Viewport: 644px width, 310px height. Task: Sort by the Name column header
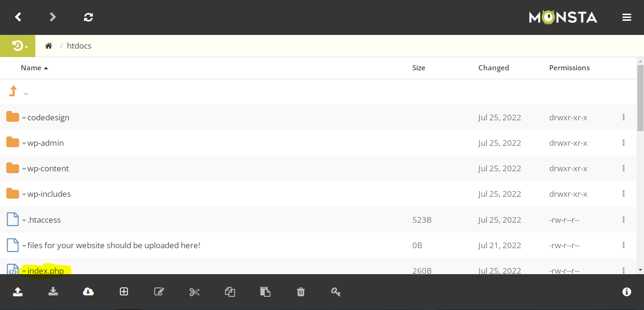(31, 68)
